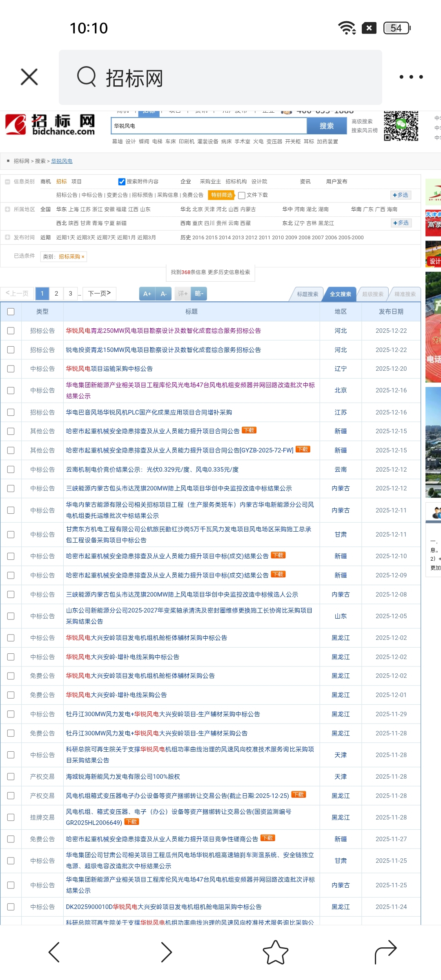Check row 海城锐海新能风力发电有限公司
Screen dimensions: 441x980
11,777
